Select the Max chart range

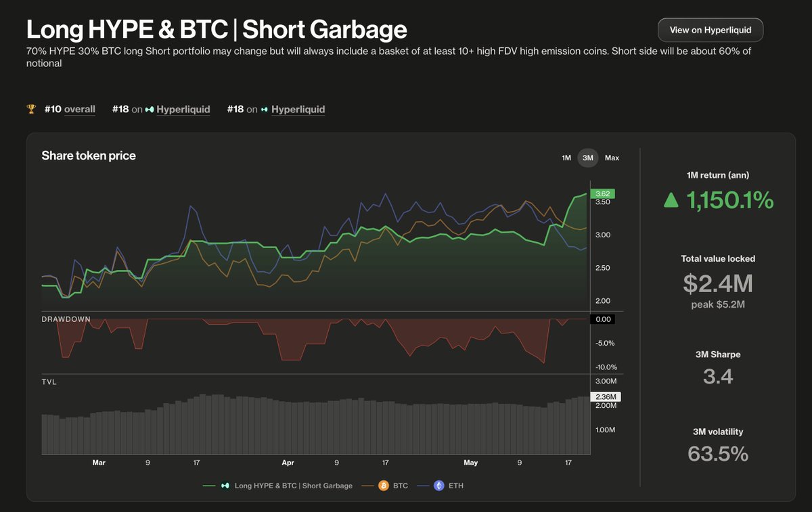612,158
